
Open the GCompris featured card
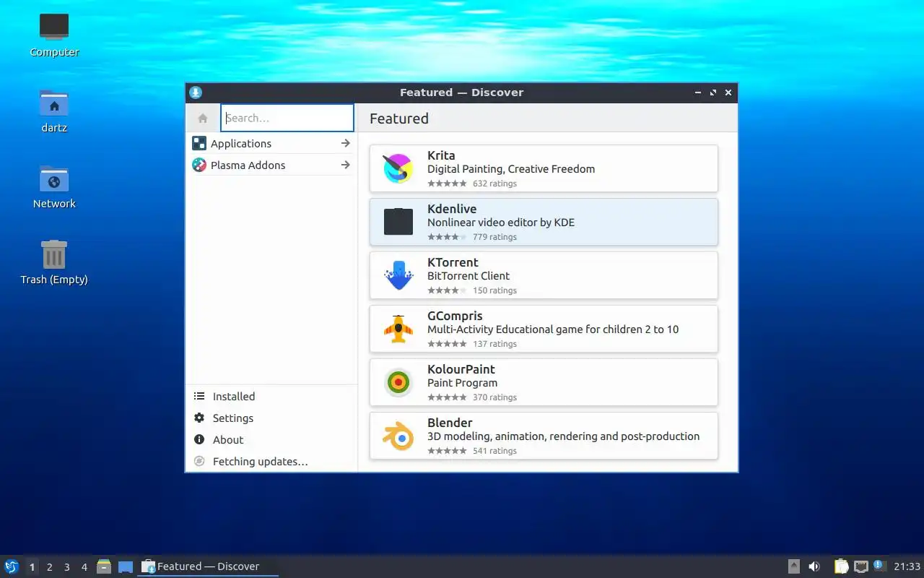click(x=544, y=329)
